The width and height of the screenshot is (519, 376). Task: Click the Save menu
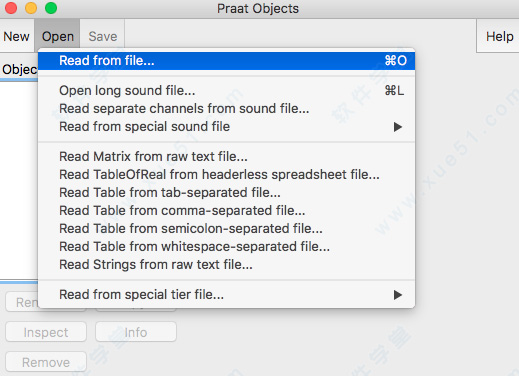pyautogui.click(x=103, y=36)
